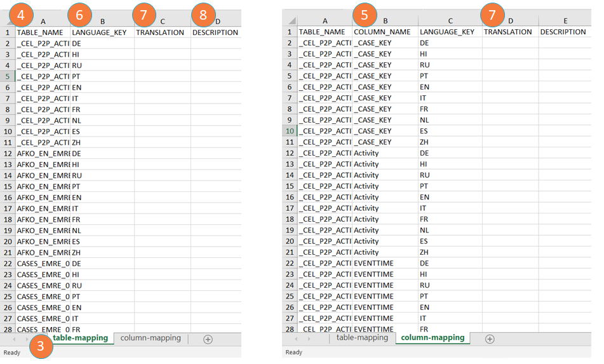Switch to table-mapping tab in right workbook
The width and height of the screenshot is (604, 364).
[362, 338]
